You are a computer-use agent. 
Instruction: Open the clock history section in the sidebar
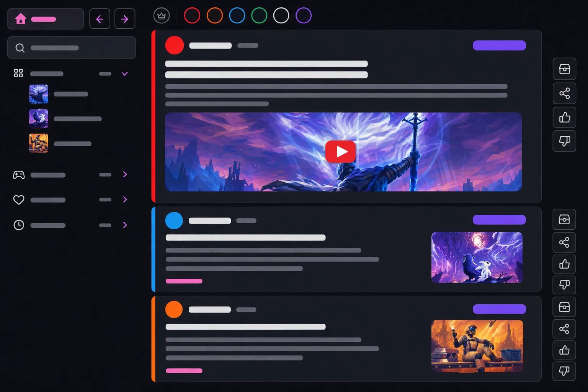coord(71,225)
